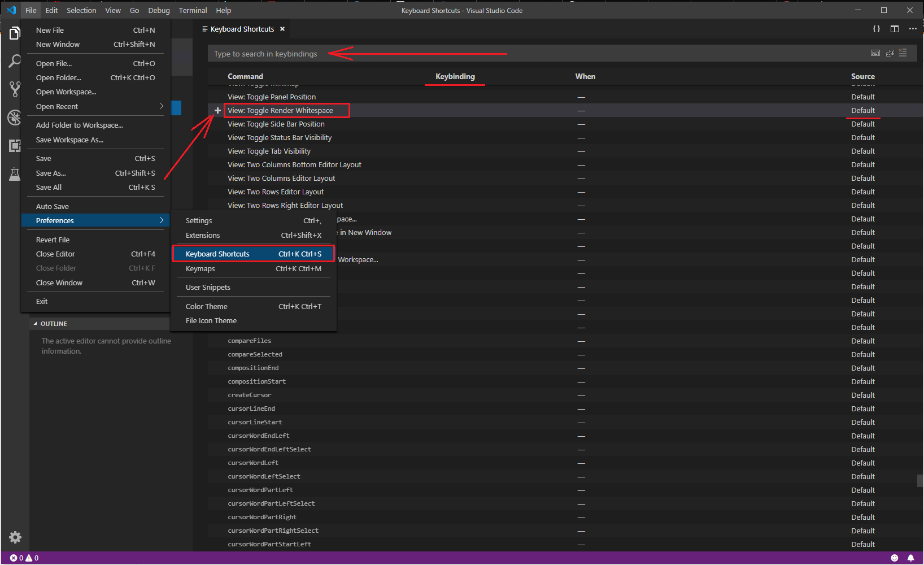Open the Manage gear at the activity bar bottom

point(15,537)
